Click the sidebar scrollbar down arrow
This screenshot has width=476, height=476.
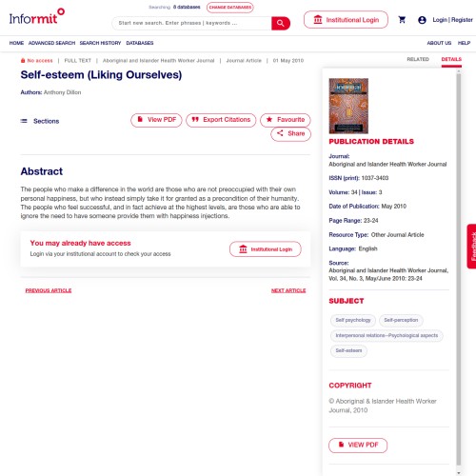pyautogui.click(x=459, y=472)
